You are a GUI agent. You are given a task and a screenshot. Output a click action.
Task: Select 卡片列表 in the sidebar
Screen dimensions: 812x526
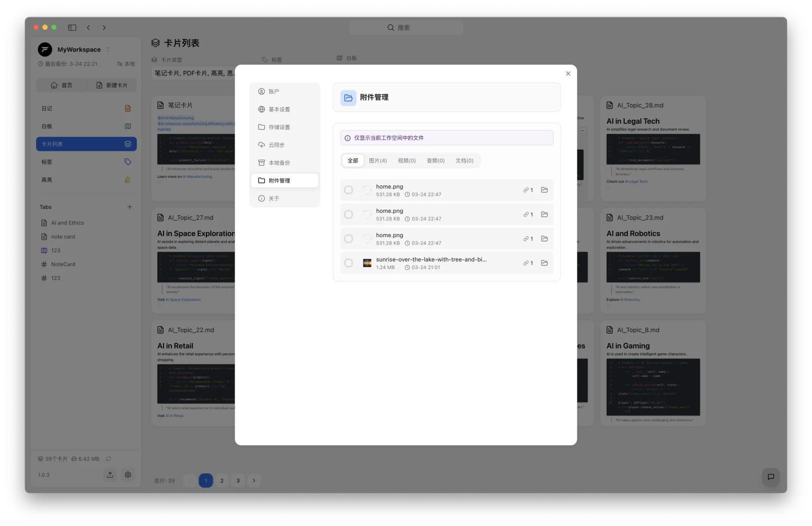(86, 144)
